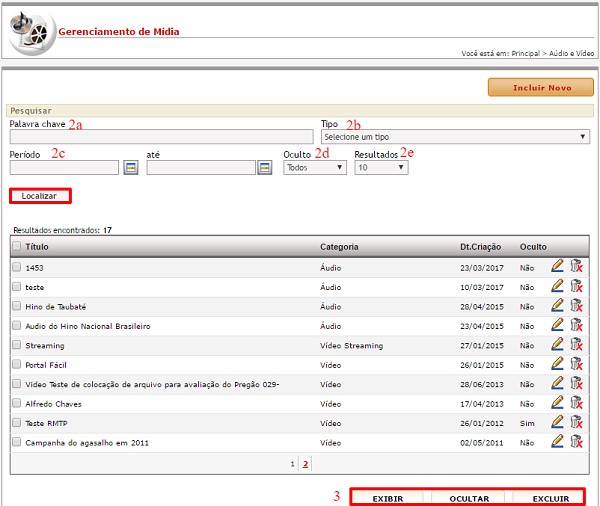Delete the Teste RMTP video
Viewport: 600px width, 506px height.
tap(576, 422)
